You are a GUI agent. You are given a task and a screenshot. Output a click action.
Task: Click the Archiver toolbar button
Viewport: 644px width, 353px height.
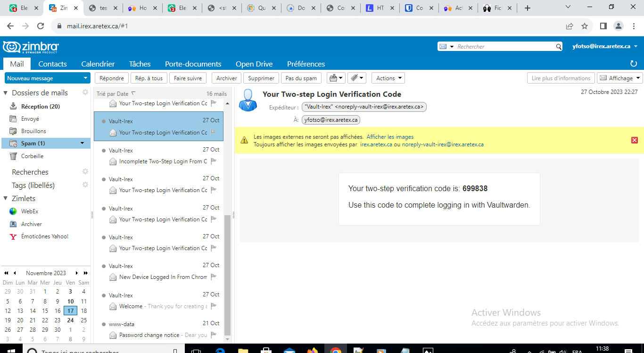point(227,78)
